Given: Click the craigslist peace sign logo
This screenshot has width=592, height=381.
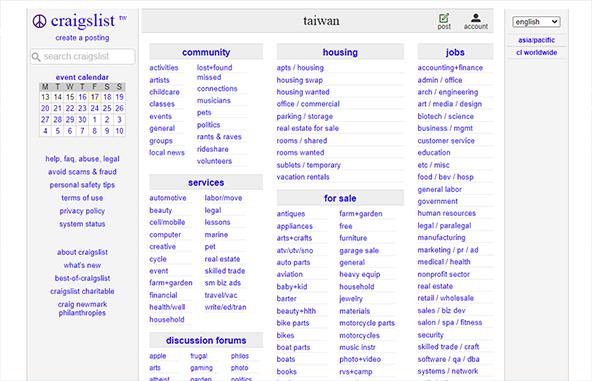Looking at the screenshot, I should coord(39,21).
